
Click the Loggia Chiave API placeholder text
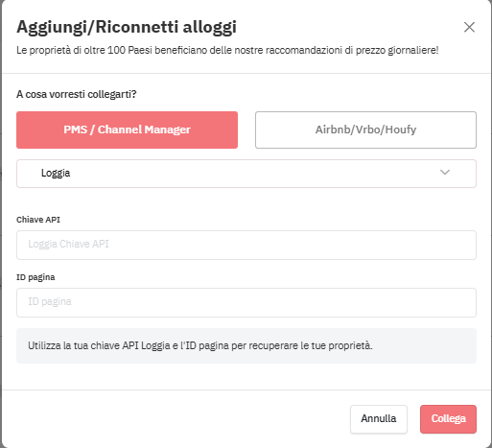pos(68,244)
